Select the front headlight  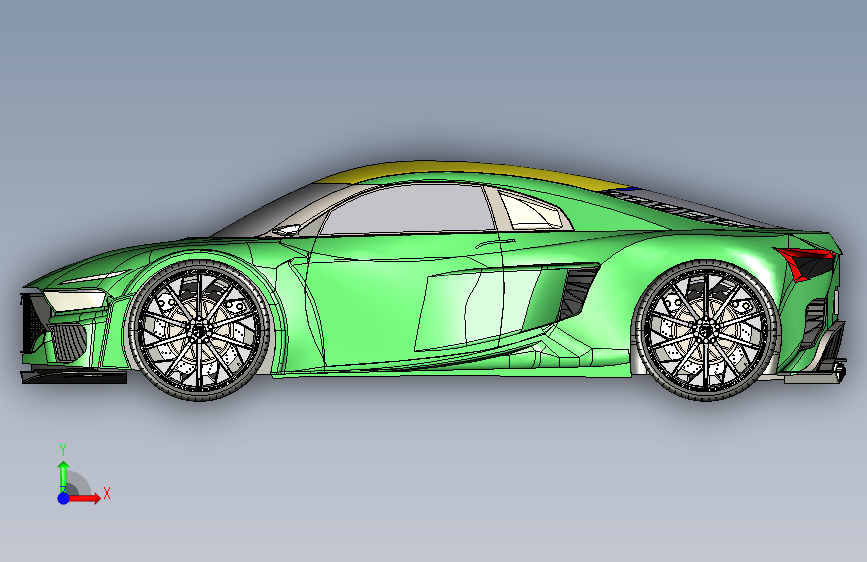75,300
